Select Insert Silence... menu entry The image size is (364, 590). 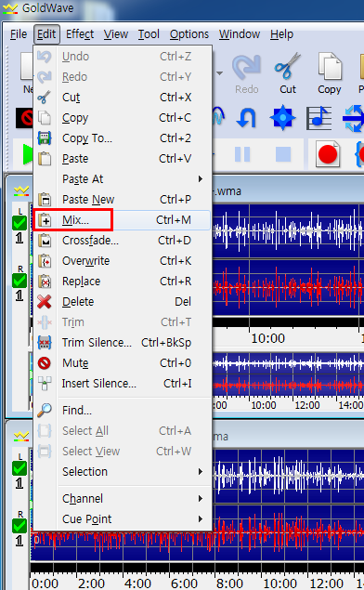pyautogui.click(x=123, y=384)
